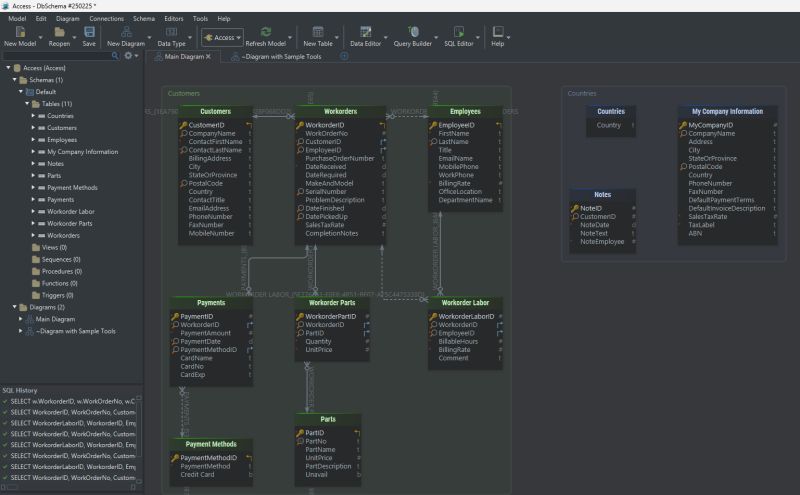Select Employees table in the tree
800x495 pixels.
tap(62, 140)
